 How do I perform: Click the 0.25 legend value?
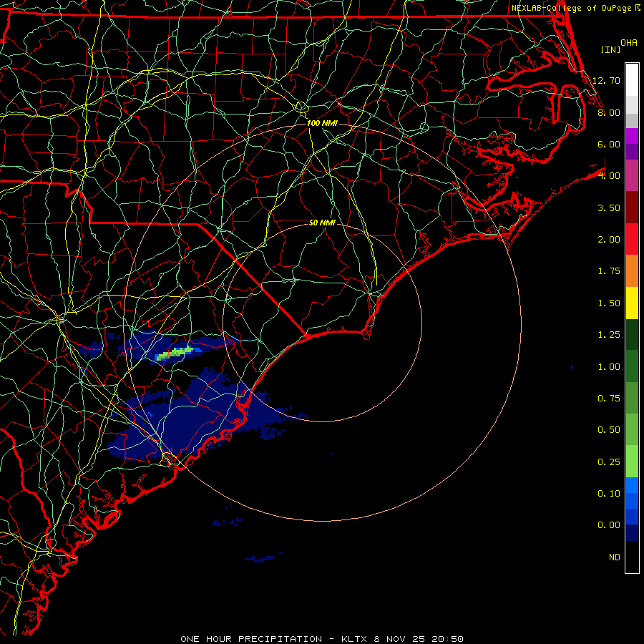(609, 462)
